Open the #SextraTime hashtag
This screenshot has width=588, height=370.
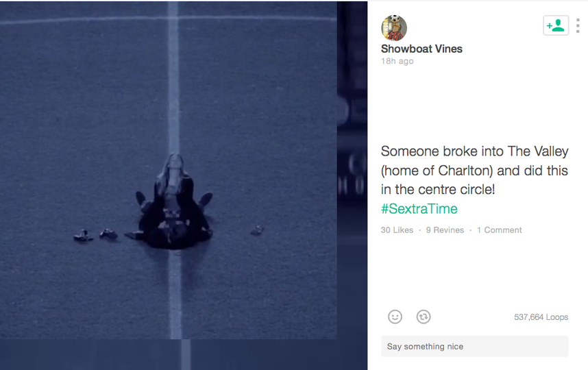click(x=419, y=209)
